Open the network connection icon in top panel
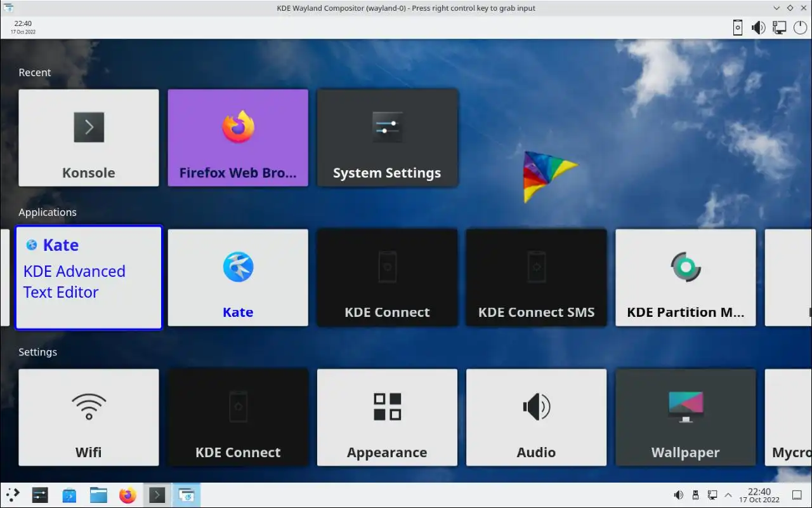 coord(779,28)
